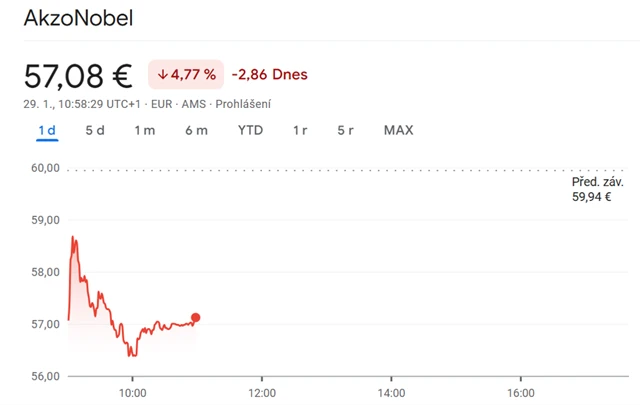
Task: Click the red endpoint dot on chart
Action: (195, 318)
